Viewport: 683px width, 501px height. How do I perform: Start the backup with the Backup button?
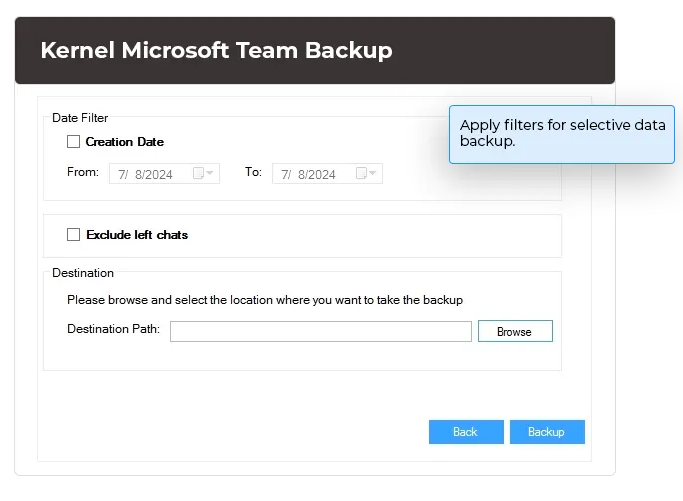pyautogui.click(x=546, y=432)
